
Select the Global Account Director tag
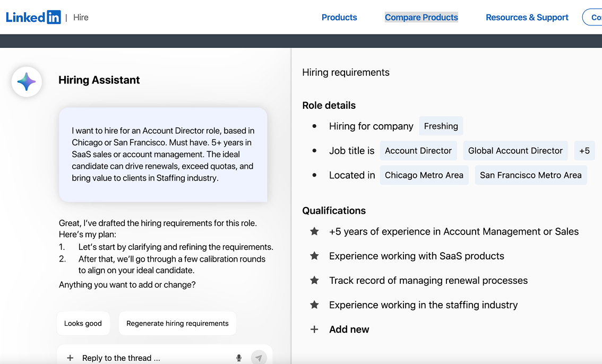[x=515, y=151]
